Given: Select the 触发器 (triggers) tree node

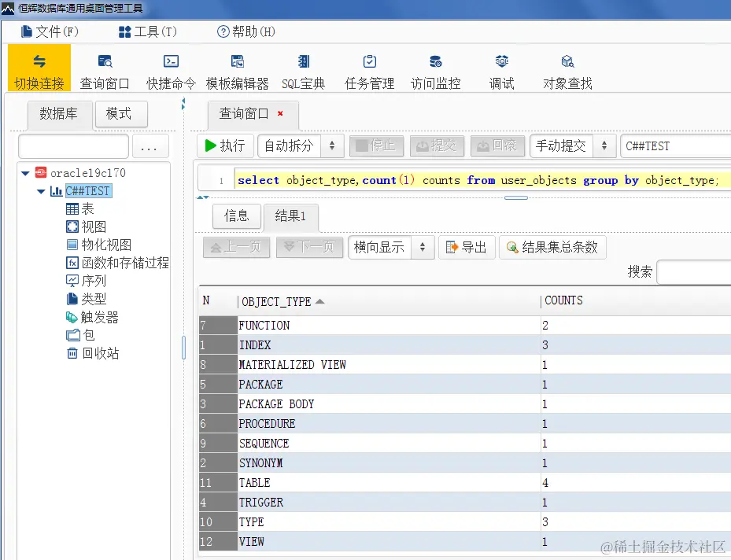Looking at the screenshot, I should [92, 317].
